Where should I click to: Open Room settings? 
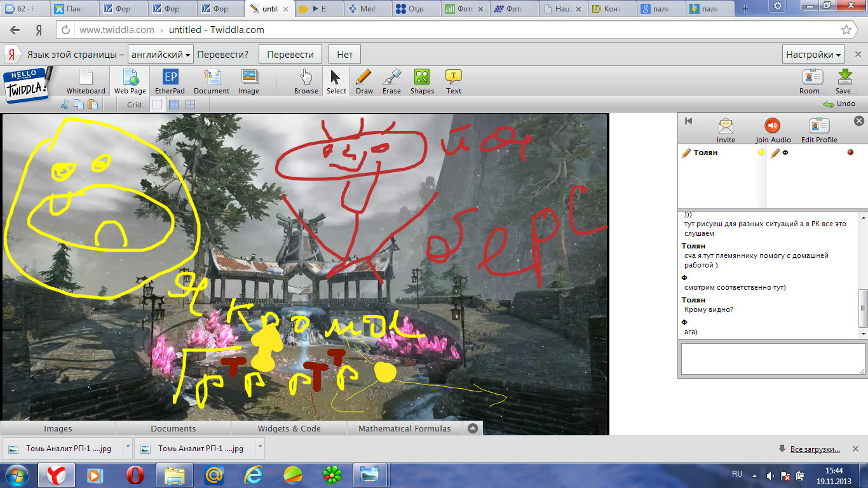coord(813,82)
